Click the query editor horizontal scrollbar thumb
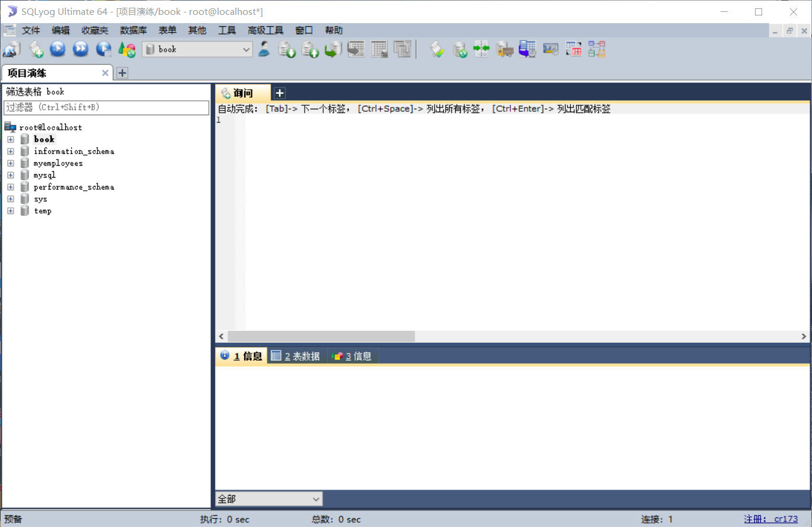The height and width of the screenshot is (527, 812). [x=321, y=336]
